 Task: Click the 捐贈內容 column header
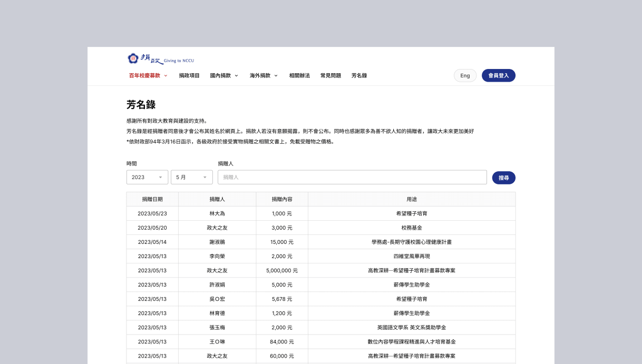282,199
